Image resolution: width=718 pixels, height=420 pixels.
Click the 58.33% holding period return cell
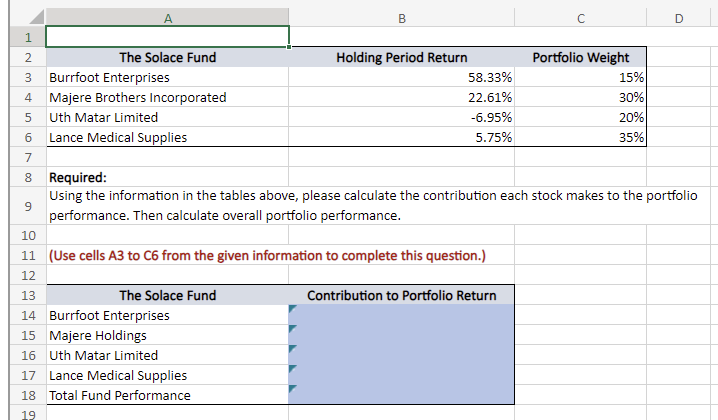(x=402, y=77)
